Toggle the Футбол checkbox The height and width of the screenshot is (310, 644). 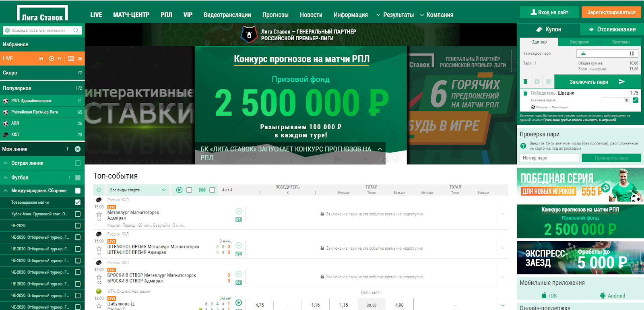coord(78,178)
